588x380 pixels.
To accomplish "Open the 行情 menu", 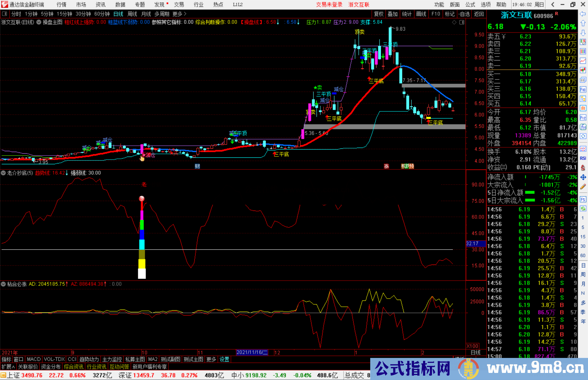I will coord(61,5).
